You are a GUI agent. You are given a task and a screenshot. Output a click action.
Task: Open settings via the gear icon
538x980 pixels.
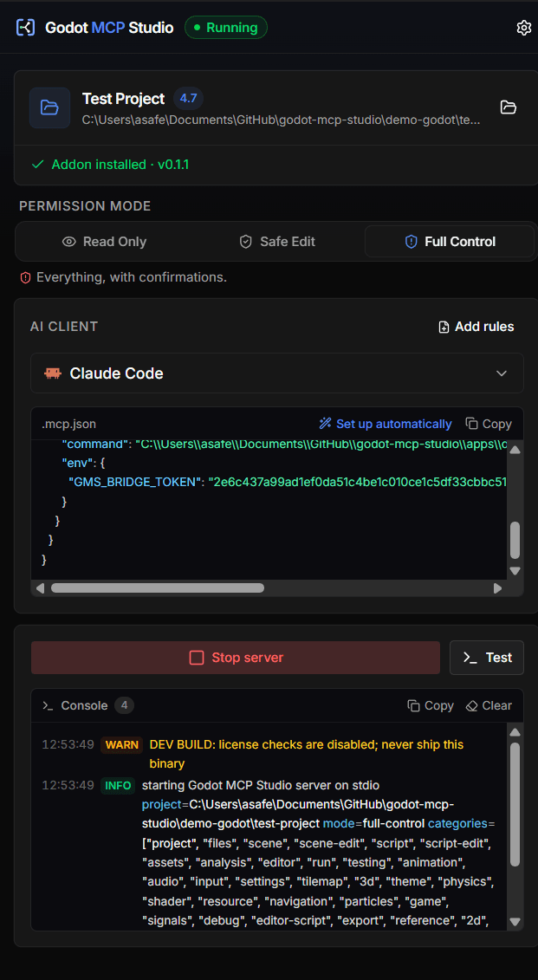[523, 28]
